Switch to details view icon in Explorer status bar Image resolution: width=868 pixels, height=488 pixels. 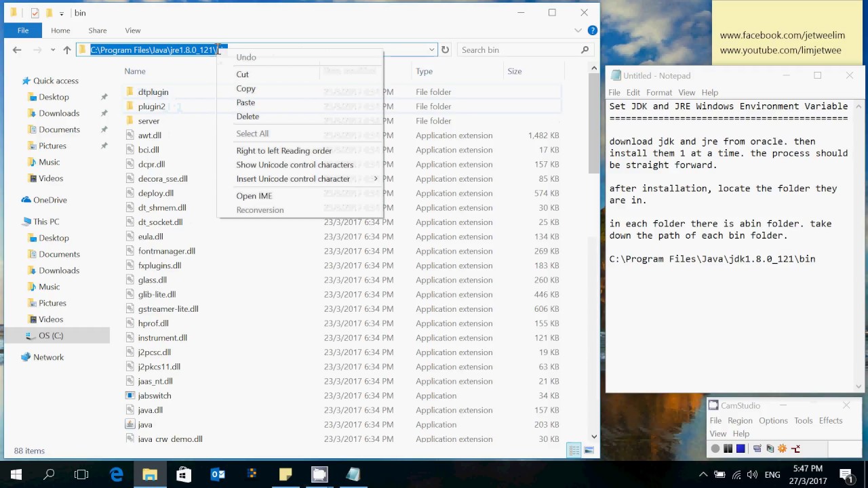[574, 451]
